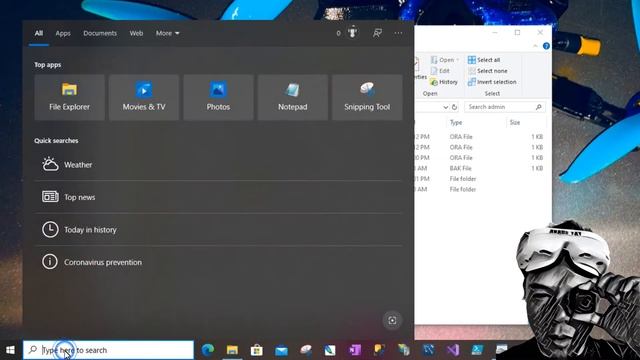The width and height of the screenshot is (640, 360).
Task: Select the Weather quick search
Action: click(218, 164)
